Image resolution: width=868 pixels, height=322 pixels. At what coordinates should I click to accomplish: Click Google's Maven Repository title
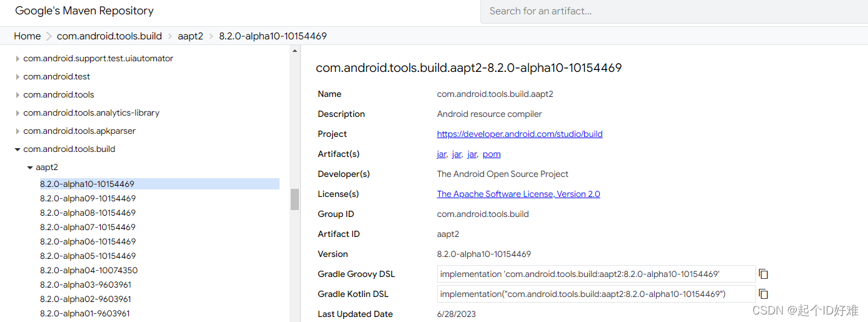tap(84, 11)
